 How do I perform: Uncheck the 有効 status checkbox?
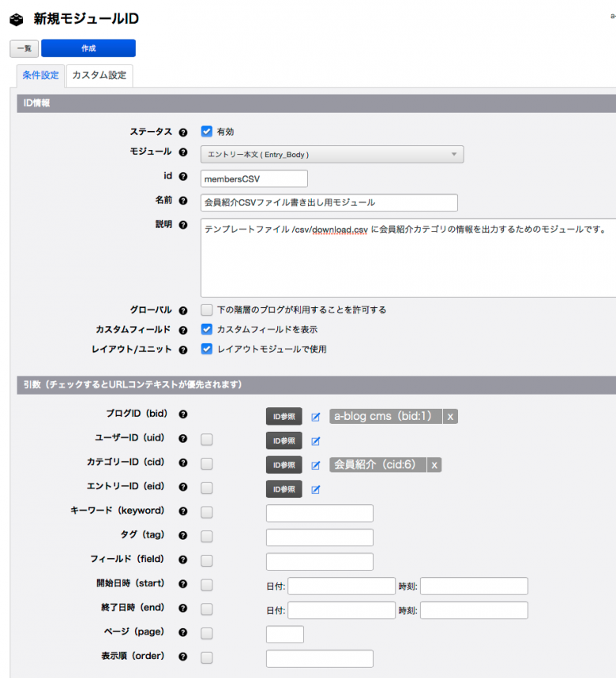pyautogui.click(x=207, y=132)
